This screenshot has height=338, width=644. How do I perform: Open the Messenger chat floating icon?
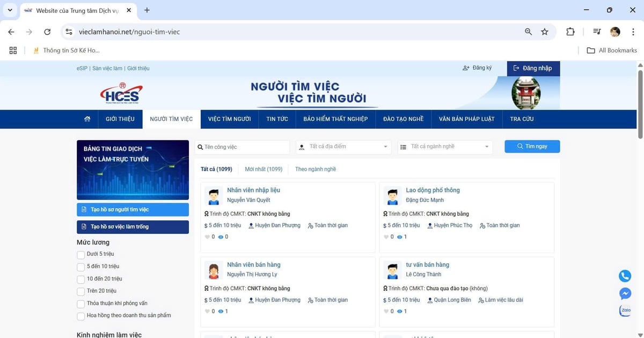(x=625, y=293)
